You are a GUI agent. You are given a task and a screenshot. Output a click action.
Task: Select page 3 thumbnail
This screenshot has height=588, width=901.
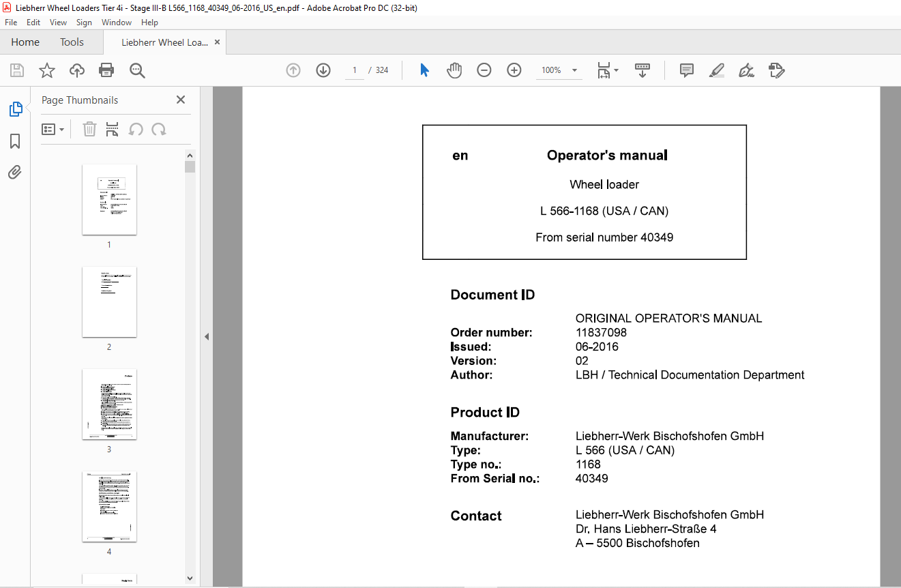109,404
